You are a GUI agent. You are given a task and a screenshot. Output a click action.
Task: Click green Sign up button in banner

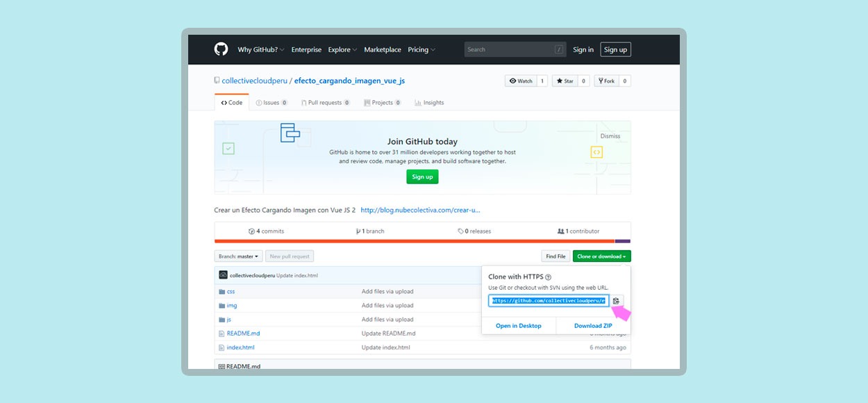(422, 176)
